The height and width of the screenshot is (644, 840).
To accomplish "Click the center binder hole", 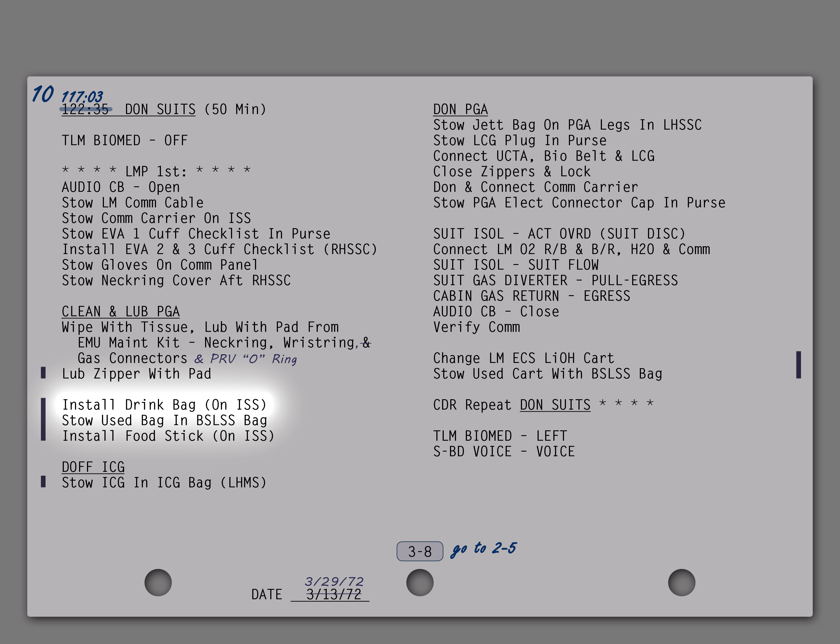I will (420, 582).
